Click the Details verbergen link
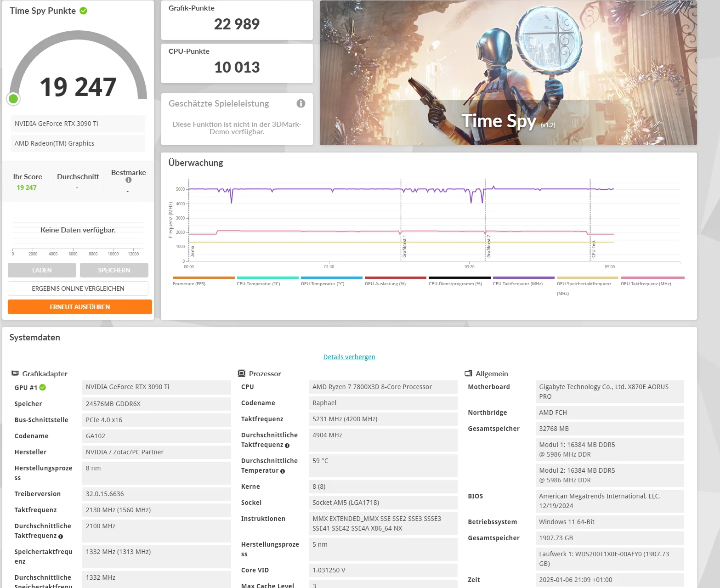Viewport: 720px width, 588px height. [349, 357]
